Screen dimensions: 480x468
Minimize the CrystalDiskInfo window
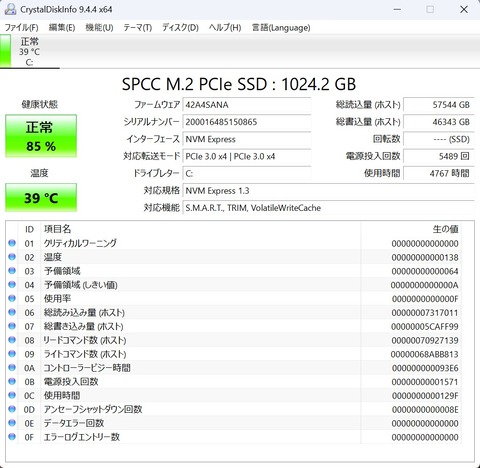click(x=397, y=9)
